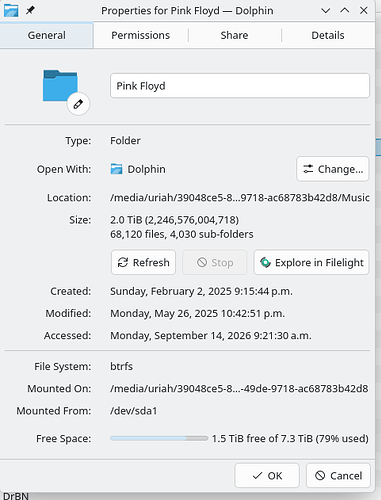
Task: Click the folder icon edit pencil badge
Action: [78, 104]
